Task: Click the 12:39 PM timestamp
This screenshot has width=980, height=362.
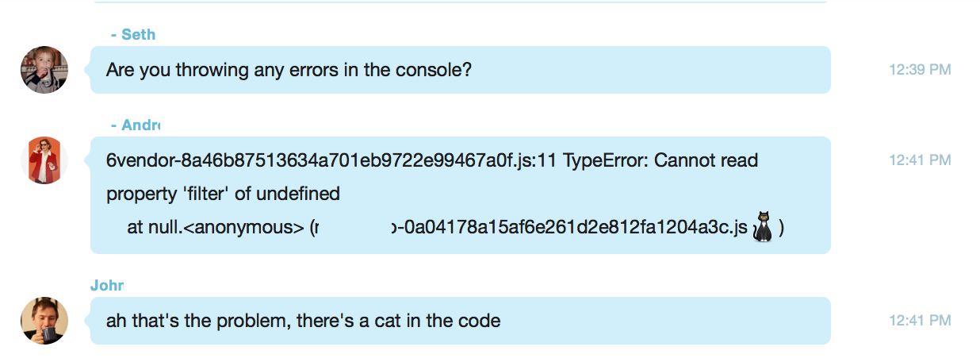Action: click(920, 70)
